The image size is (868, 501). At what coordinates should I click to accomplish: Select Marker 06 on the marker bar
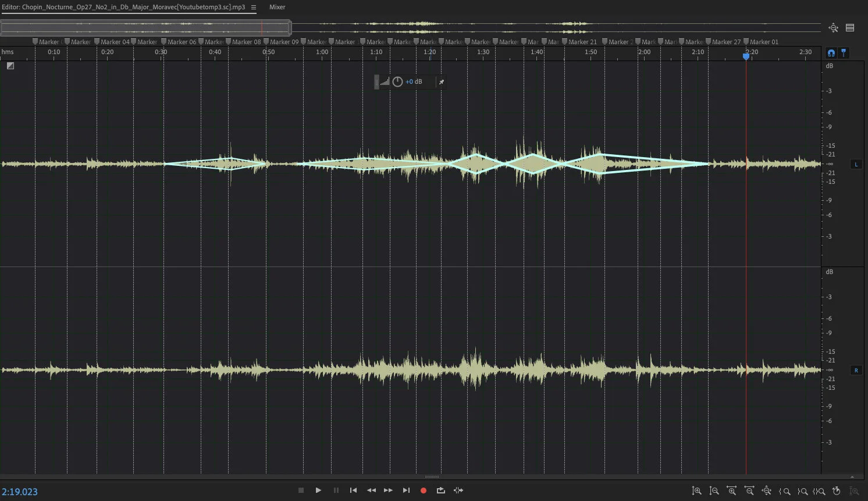pos(178,42)
